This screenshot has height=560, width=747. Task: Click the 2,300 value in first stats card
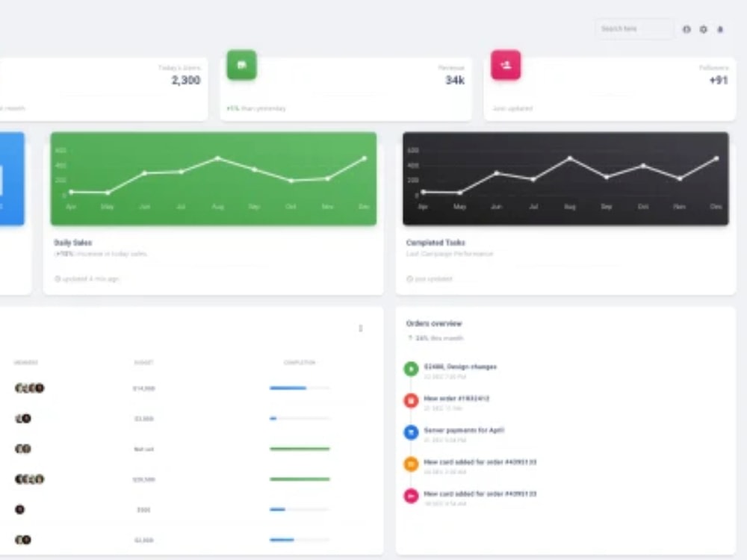186,80
